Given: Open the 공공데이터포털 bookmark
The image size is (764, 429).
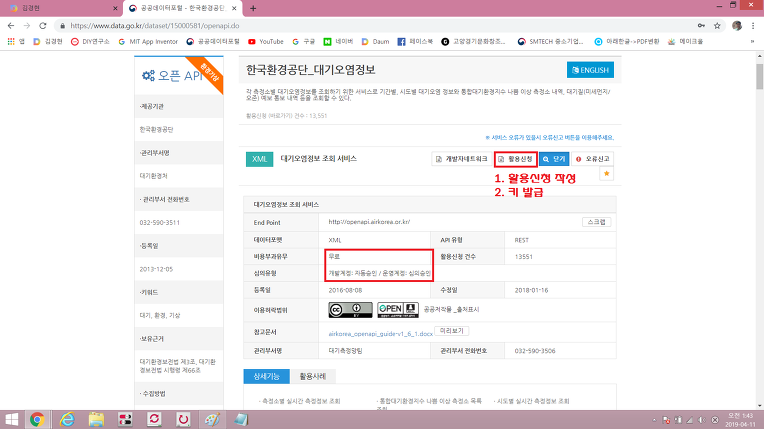Looking at the screenshot, I should [213, 42].
